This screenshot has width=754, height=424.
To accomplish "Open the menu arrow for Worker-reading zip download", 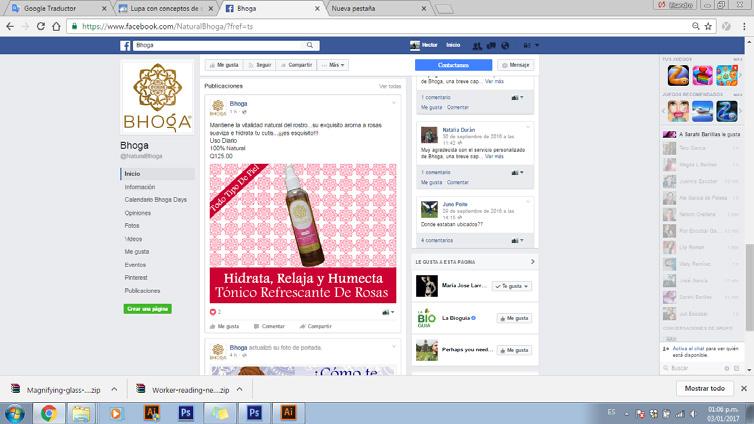I will (x=239, y=390).
